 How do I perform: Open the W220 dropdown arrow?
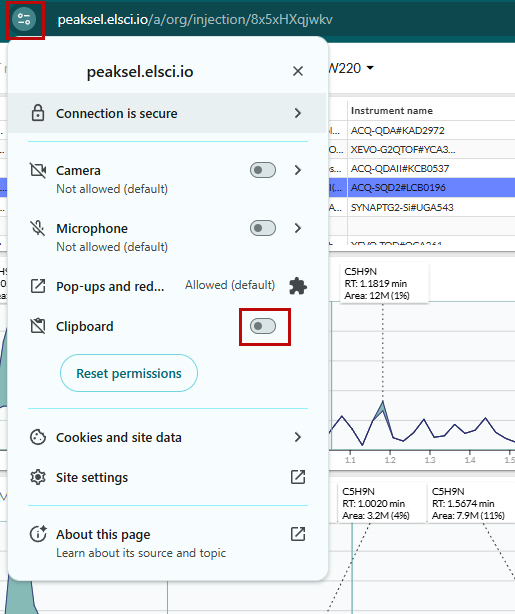click(370, 68)
